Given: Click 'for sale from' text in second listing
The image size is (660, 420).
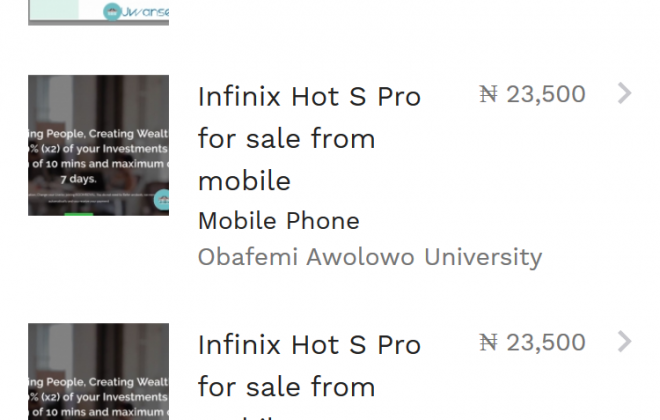Looking at the screenshot, I should 286,387.
